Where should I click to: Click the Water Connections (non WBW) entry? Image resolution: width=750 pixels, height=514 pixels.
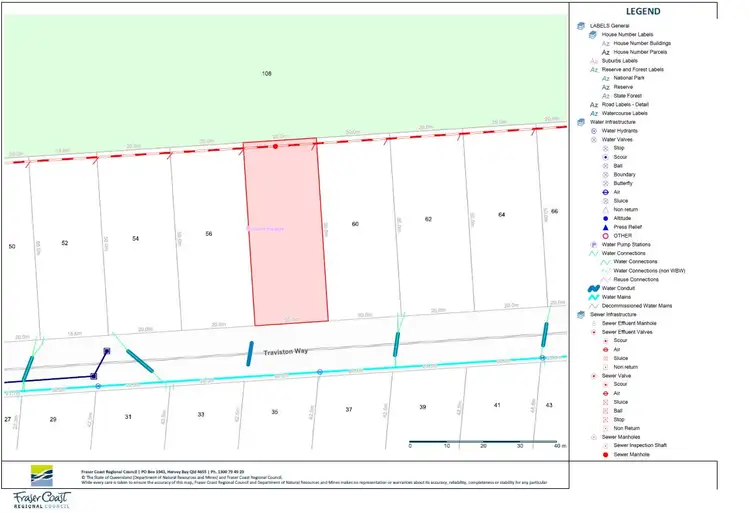point(649,271)
